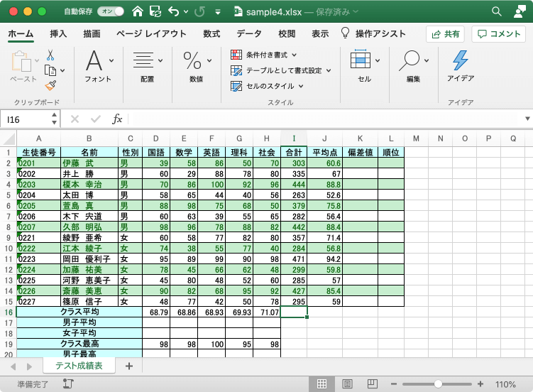Click the zoom in plus button

pos(480,384)
